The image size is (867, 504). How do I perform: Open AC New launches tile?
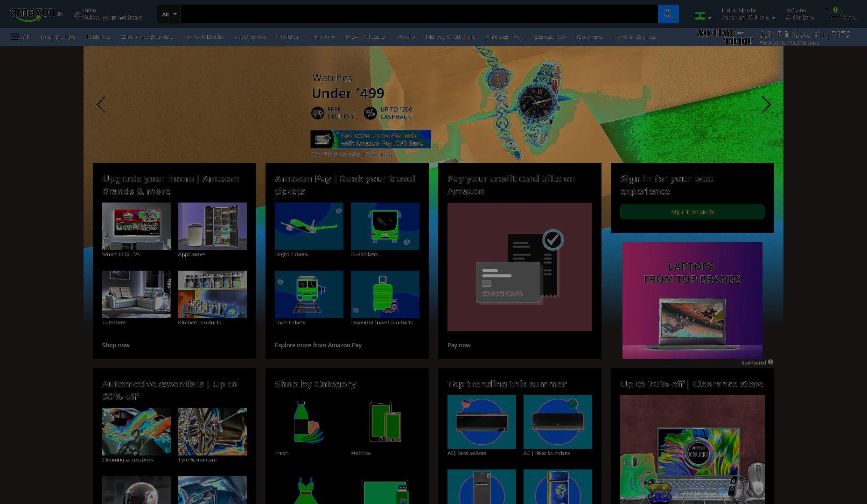pyautogui.click(x=558, y=422)
